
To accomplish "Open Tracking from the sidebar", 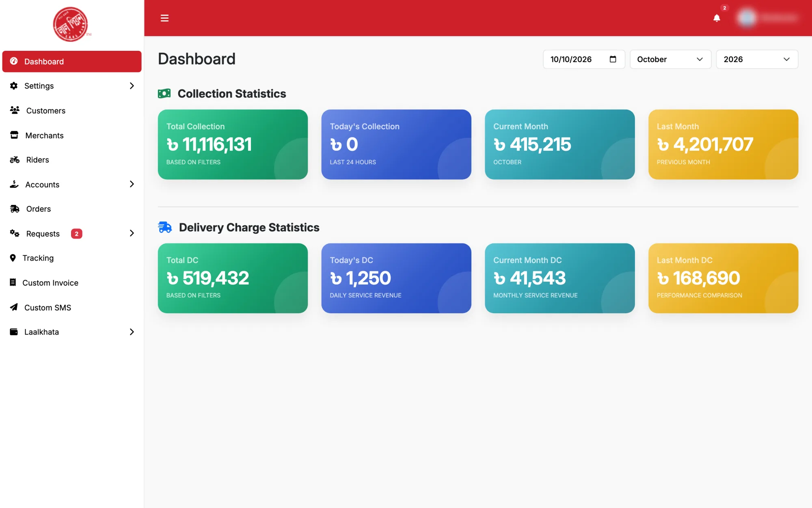I will click(72, 258).
